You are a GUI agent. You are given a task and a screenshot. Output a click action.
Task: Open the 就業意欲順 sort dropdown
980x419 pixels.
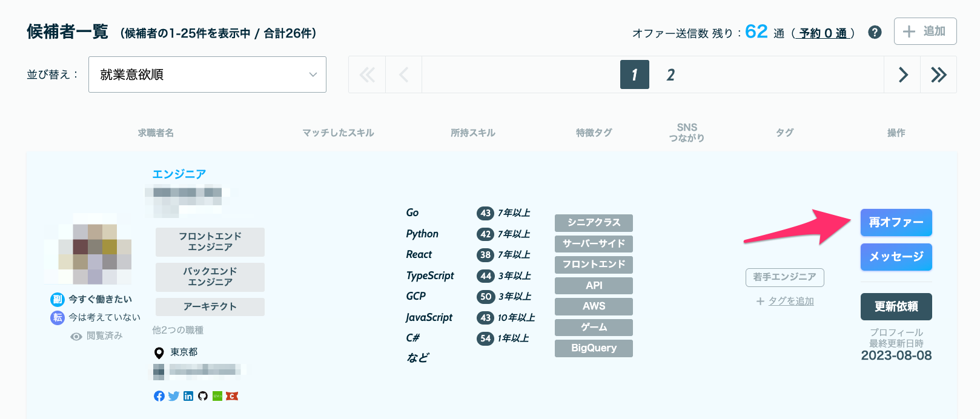click(x=207, y=74)
